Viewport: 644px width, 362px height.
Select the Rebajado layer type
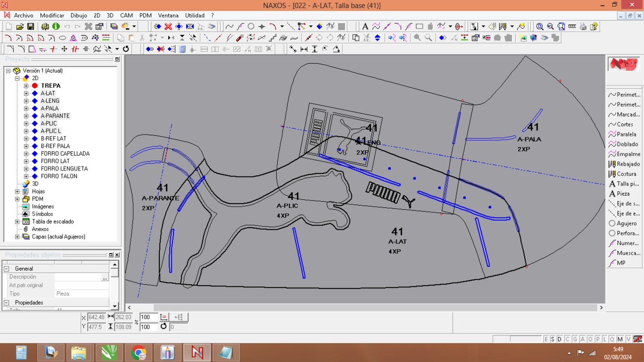[624, 164]
